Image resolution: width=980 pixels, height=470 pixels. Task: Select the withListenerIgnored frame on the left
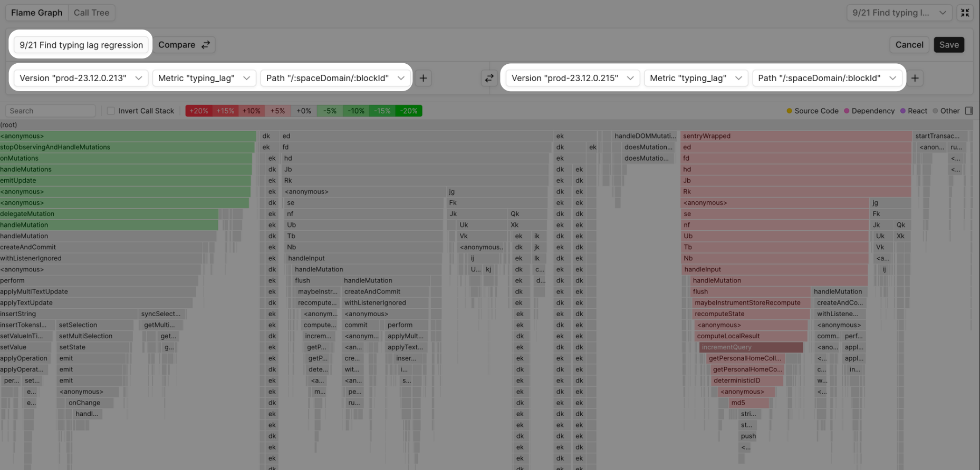tap(101, 258)
